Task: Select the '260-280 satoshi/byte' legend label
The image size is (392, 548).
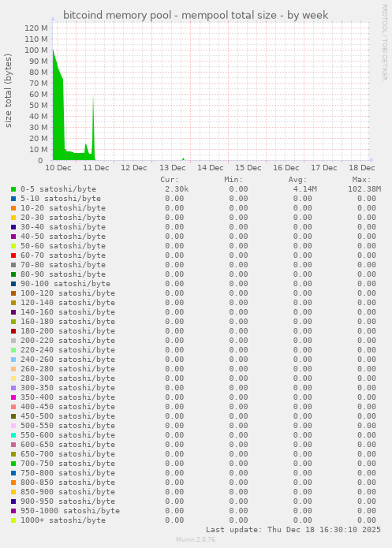Action: [68, 369]
